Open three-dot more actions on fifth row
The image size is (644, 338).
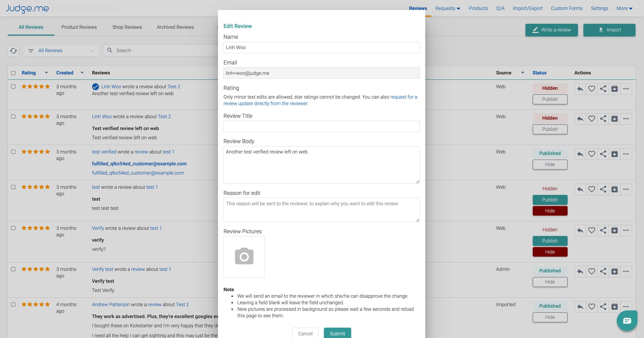[626, 230]
